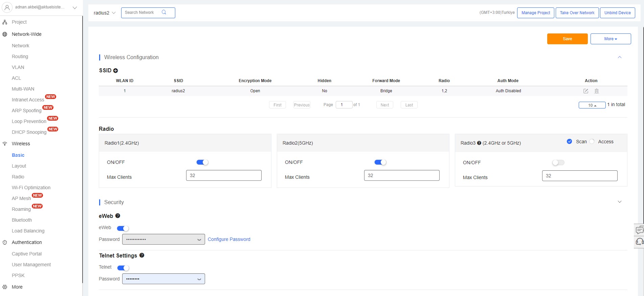Open the More actions dropdown button

pyautogui.click(x=610, y=39)
